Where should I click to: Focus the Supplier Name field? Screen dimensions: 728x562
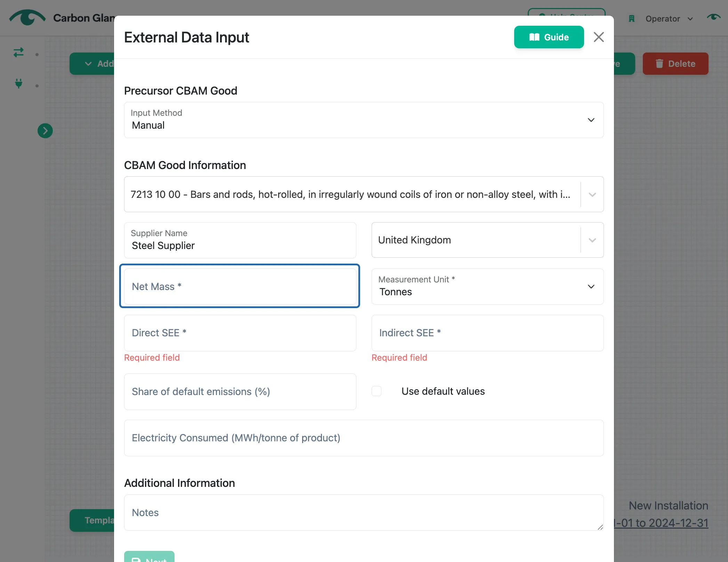coord(240,240)
